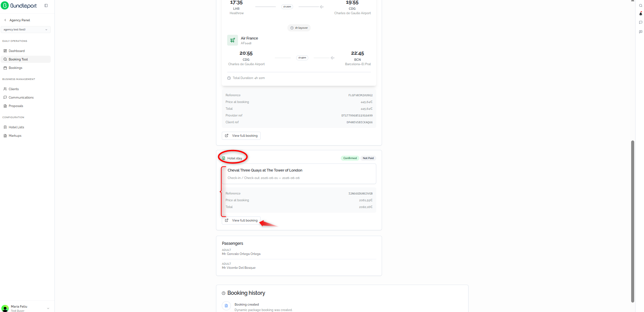Click the flight total 445,64€
This screenshot has width=644, height=312.
coord(366,109)
